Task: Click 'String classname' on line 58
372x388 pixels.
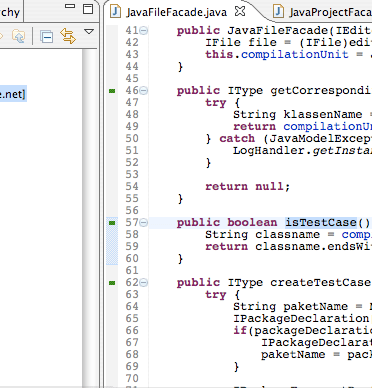Action: [x=262, y=234]
